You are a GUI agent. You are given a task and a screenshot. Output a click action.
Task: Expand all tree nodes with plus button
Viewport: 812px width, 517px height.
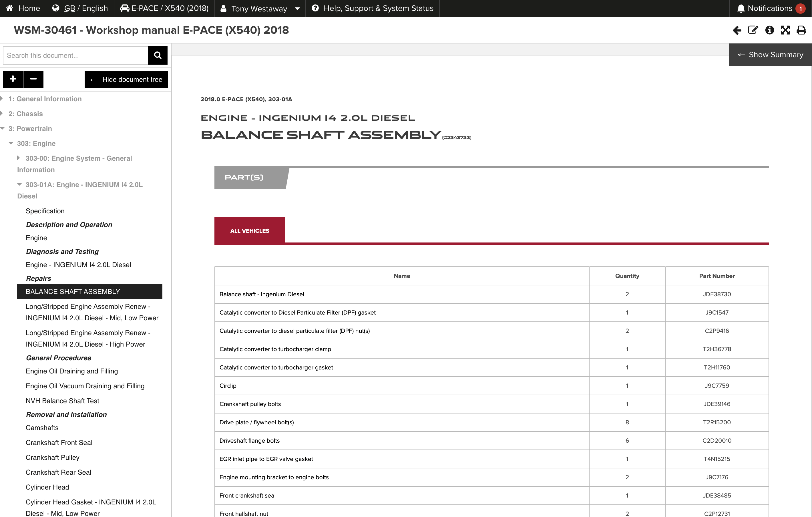click(13, 79)
